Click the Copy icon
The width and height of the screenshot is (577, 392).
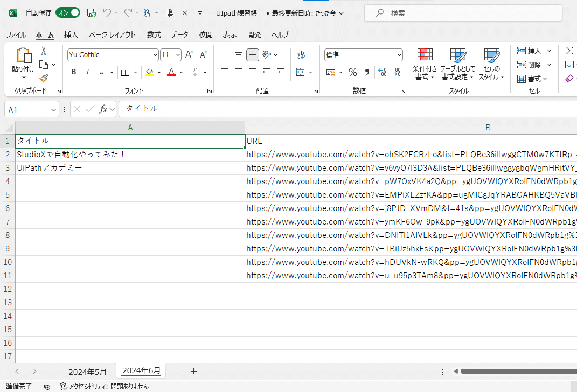44,65
